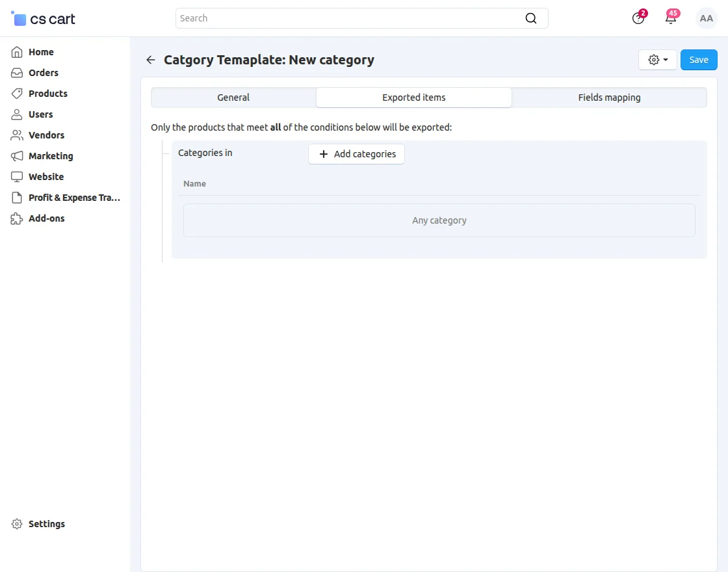
Task: Expand the Categories in condition block
Action: click(x=205, y=153)
